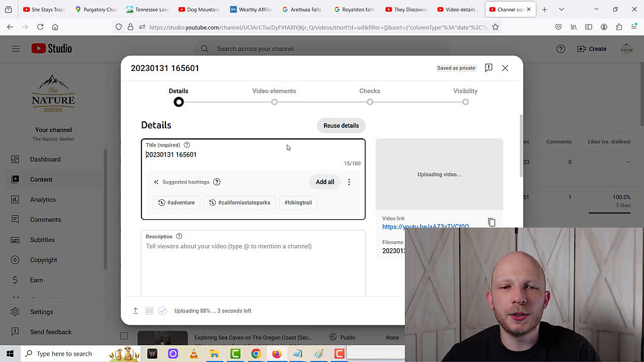This screenshot has width=644, height=362.
Task: Click Add all hashtags
Action: [x=325, y=182]
